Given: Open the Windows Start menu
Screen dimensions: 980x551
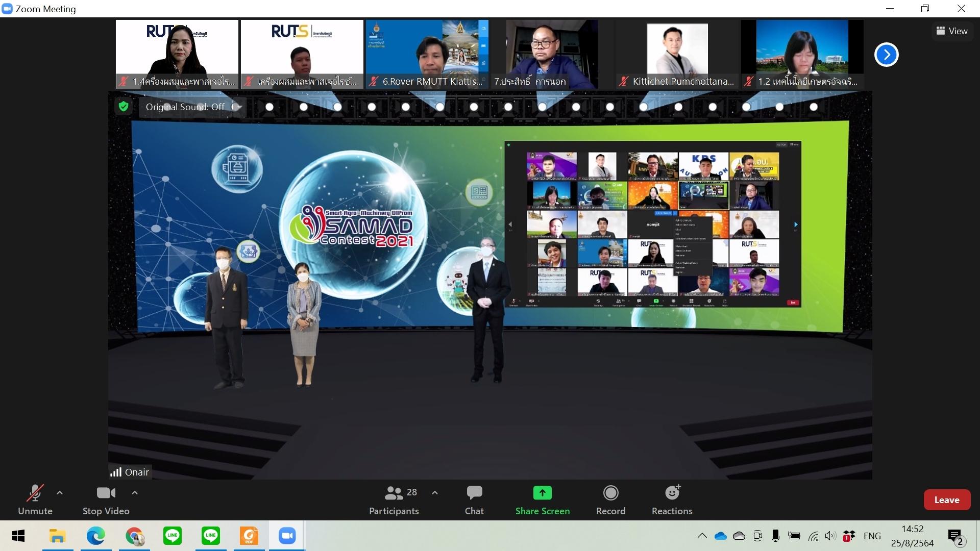Looking at the screenshot, I should point(18,536).
